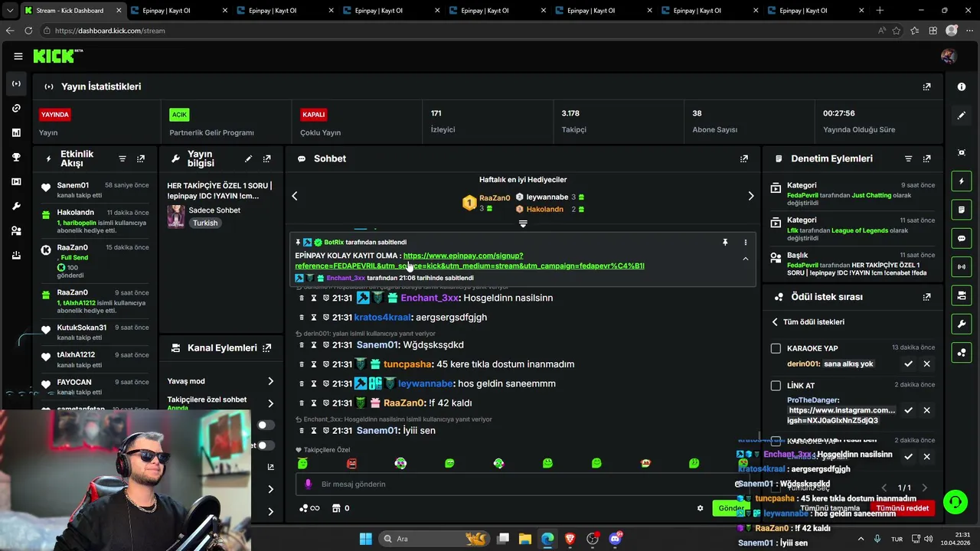Click the trophy icon in left sidebar
The height and width of the screenshot is (551, 980).
(x=16, y=157)
